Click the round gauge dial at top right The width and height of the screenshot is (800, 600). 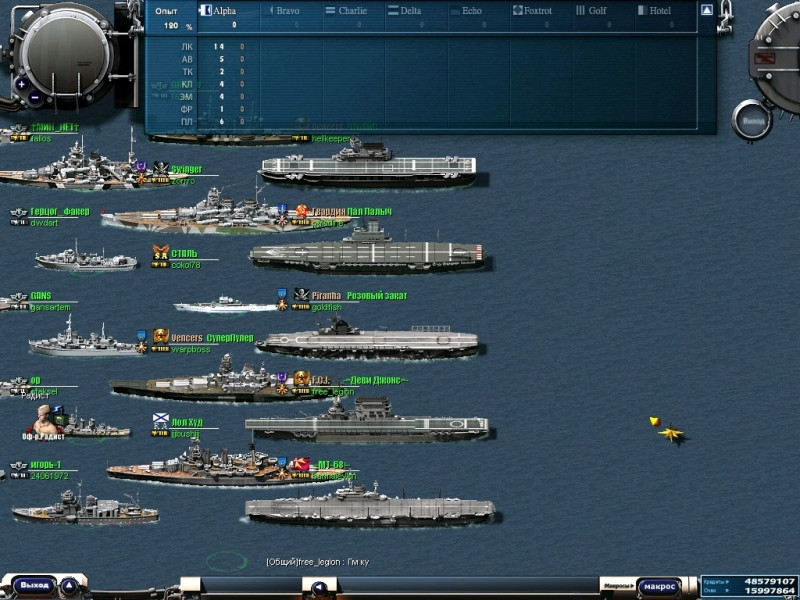tap(778, 59)
